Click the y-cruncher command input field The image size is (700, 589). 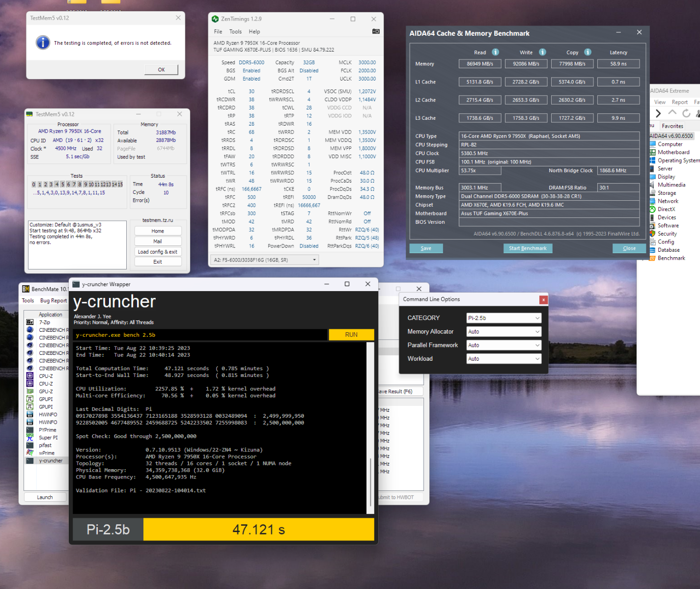(200, 335)
